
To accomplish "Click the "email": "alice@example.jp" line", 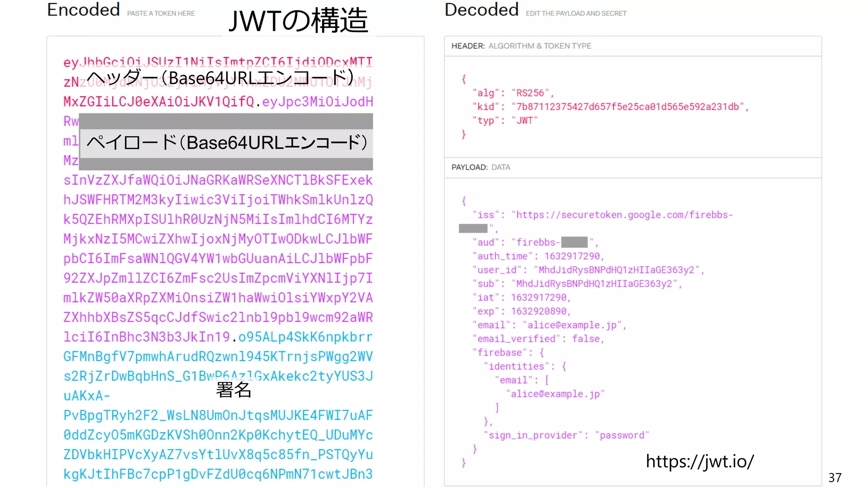I will tap(549, 325).
